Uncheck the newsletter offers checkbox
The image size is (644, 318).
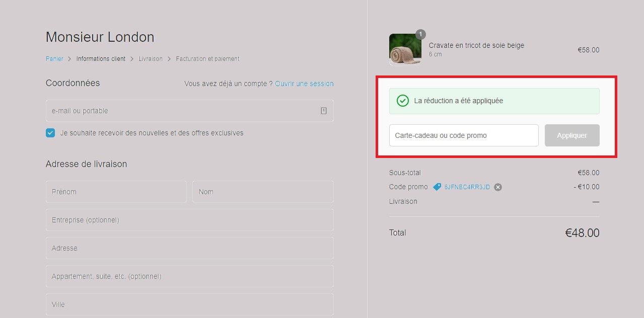pyautogui.click(x=50, y=133)
